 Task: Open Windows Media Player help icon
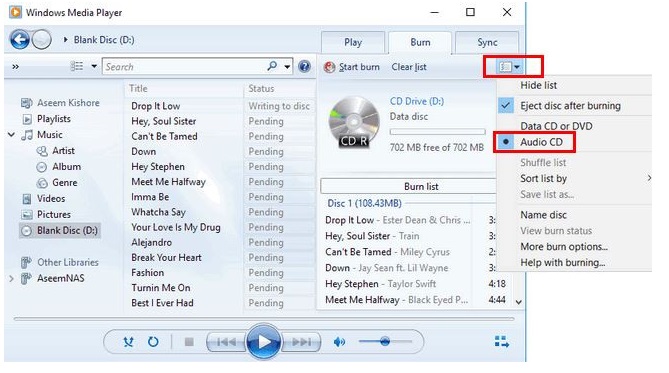tap(304, 67)
